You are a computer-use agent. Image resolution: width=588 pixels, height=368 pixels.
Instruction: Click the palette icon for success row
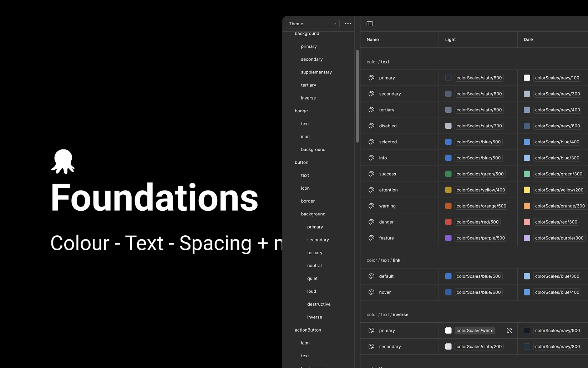371,174
